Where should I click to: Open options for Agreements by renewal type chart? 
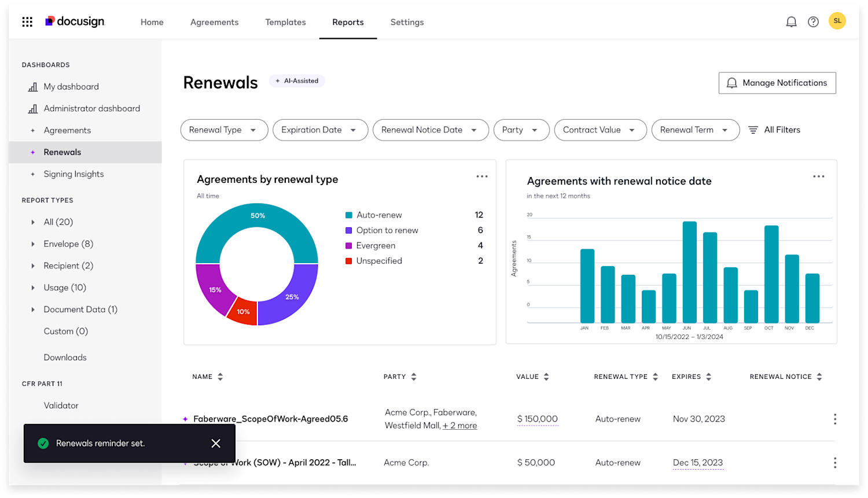pos(482,176)
